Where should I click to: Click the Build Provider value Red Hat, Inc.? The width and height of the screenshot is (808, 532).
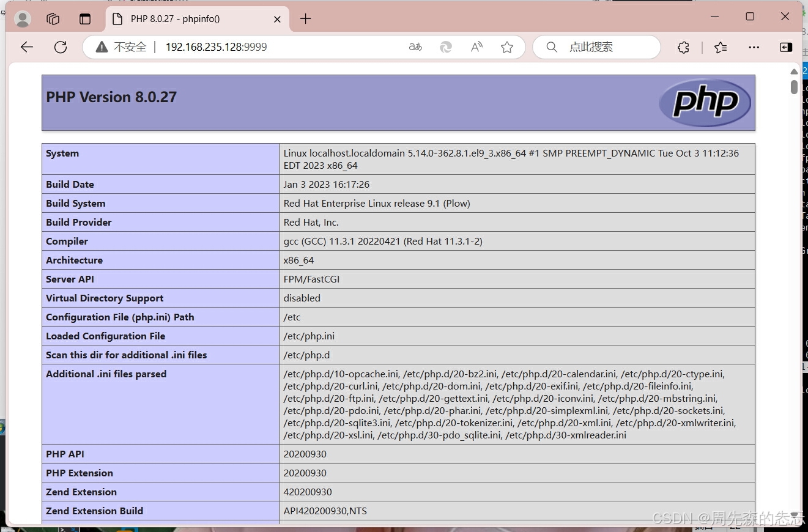(311, 223)
